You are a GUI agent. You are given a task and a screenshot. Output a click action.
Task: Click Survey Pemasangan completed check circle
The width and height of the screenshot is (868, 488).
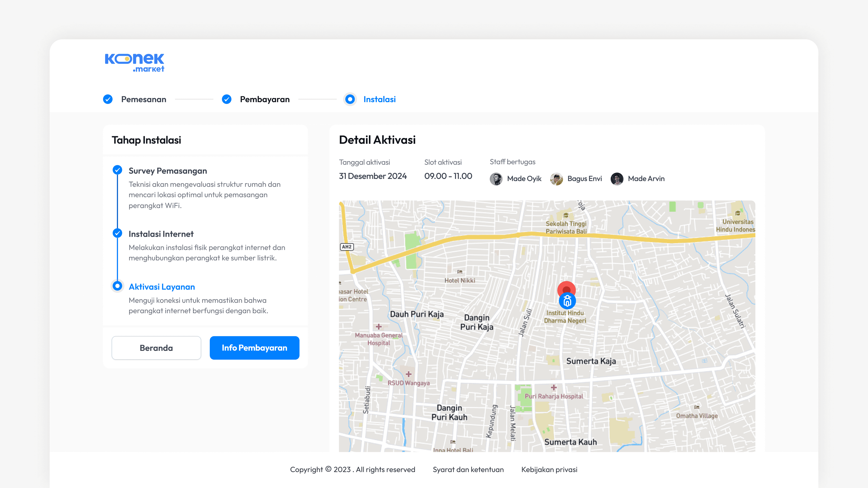pos(117,170)
